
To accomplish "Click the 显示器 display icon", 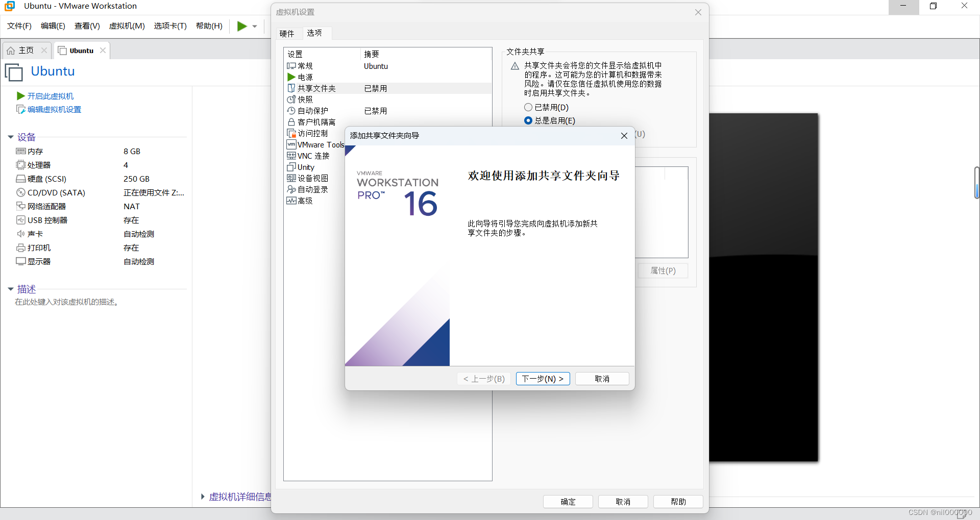I will pos(21,261).
